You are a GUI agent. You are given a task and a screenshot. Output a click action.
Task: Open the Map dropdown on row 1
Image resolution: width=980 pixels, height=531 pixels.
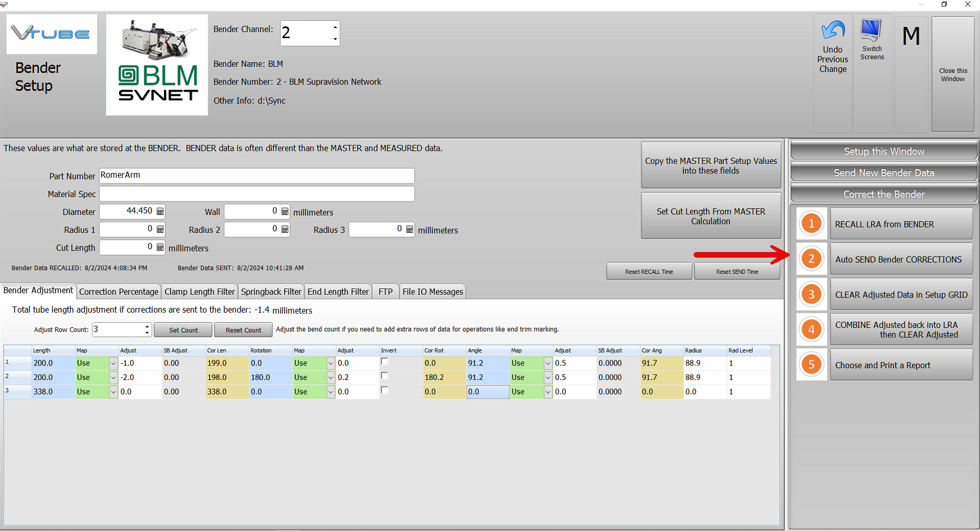click(112, 363)
